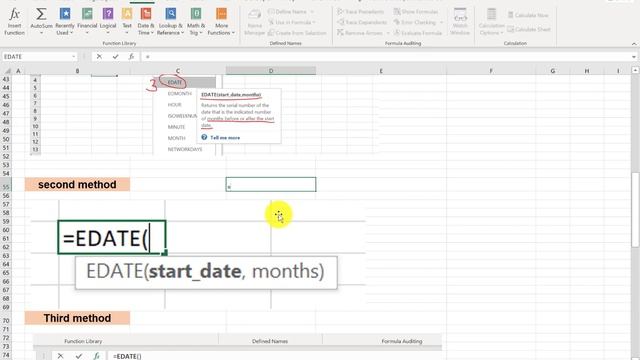Select row 70 header
The height and width of the screenshot is (360, 640).
[x=6, y=318]
